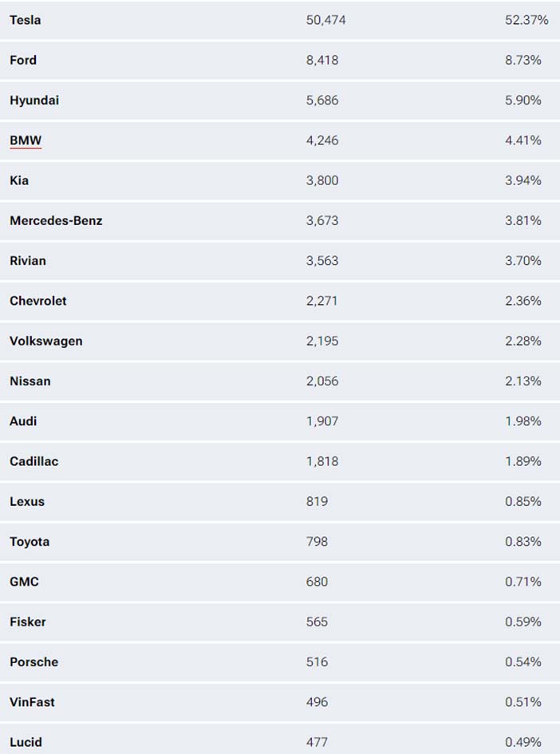This screenshot has height=754, width=560.
Task: Click the Toyota brand name
Action: (x=30, y=542)
